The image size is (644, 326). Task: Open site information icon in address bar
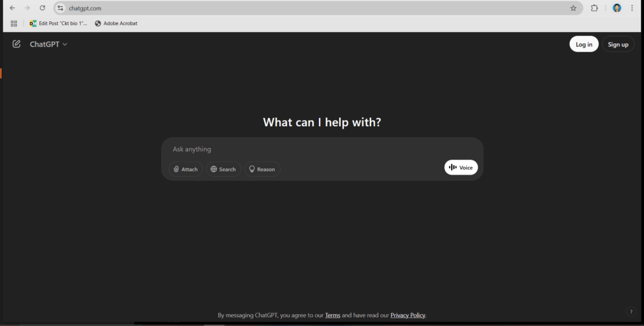tap(60, 8)
